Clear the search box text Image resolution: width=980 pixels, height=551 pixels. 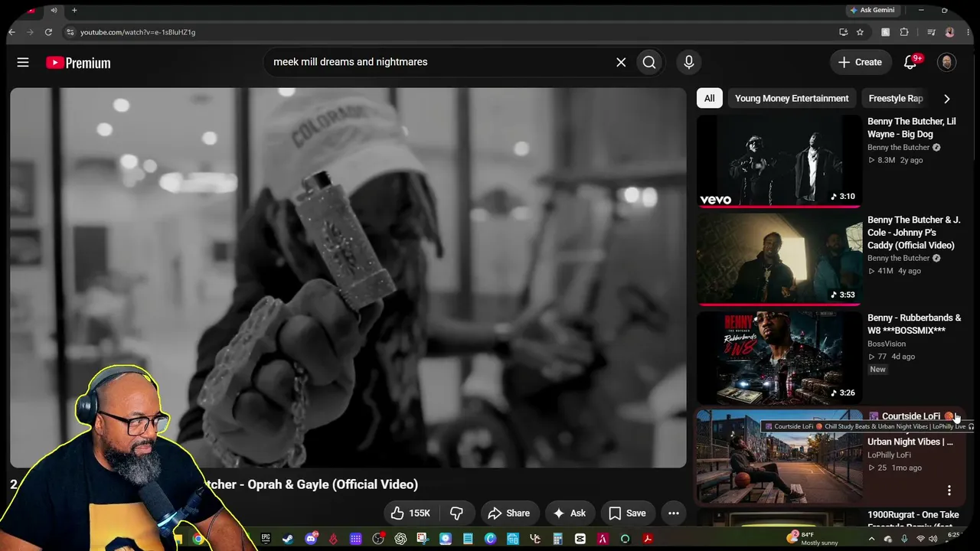(621, 62)
